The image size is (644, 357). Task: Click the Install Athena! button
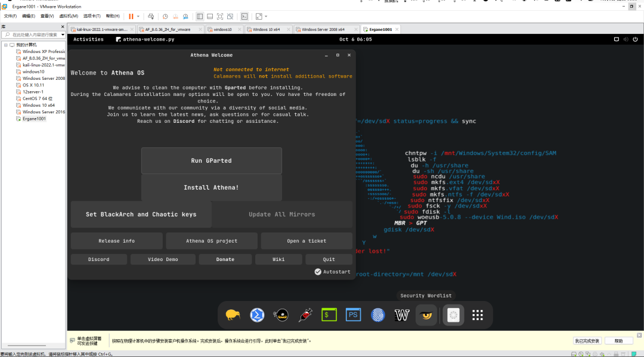[x=212, y=188]
